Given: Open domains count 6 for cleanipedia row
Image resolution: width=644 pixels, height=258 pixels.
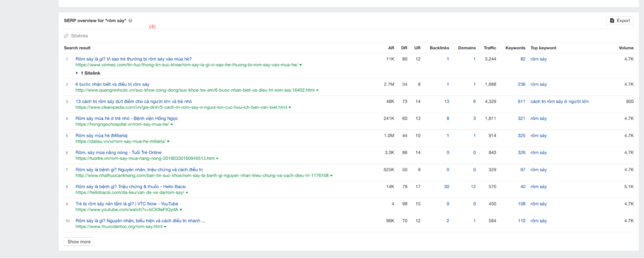Looking at the screenshot, I should tap(474, 101).
